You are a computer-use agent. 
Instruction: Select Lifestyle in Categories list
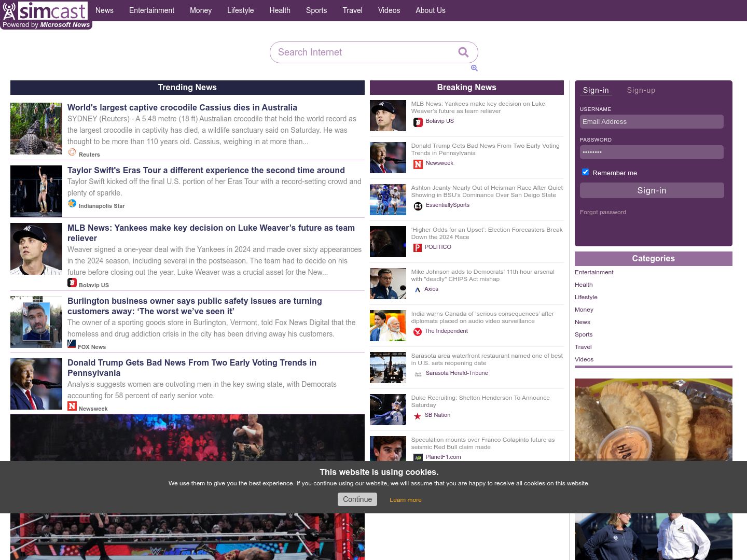coord(586,297)
